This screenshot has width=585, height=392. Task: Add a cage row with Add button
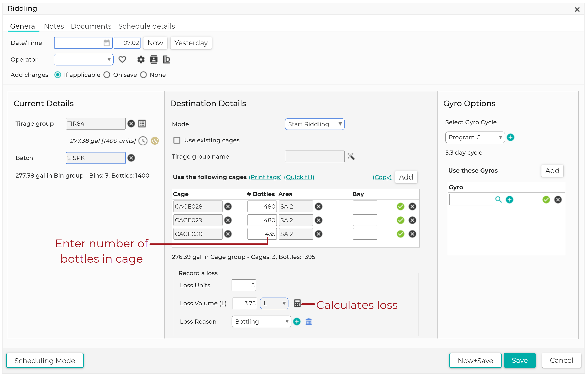(x=406, y=177)
